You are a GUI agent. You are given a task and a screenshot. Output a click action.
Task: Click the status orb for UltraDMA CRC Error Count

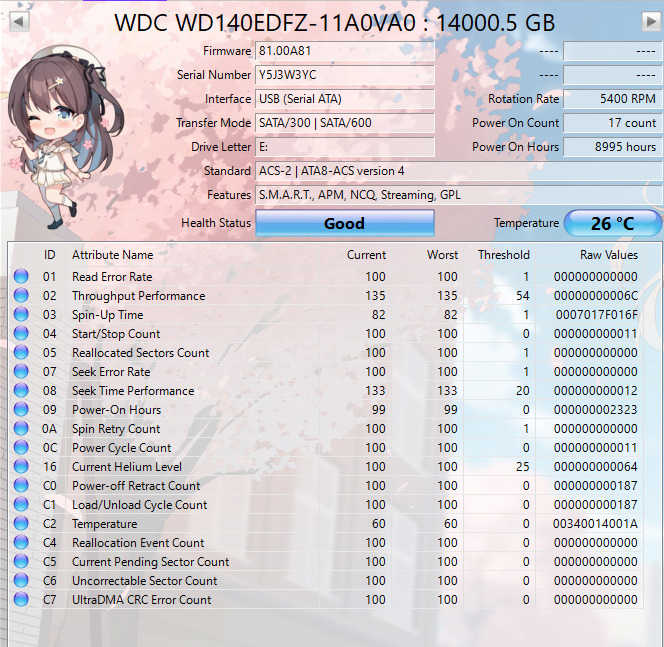pos(21,600)
